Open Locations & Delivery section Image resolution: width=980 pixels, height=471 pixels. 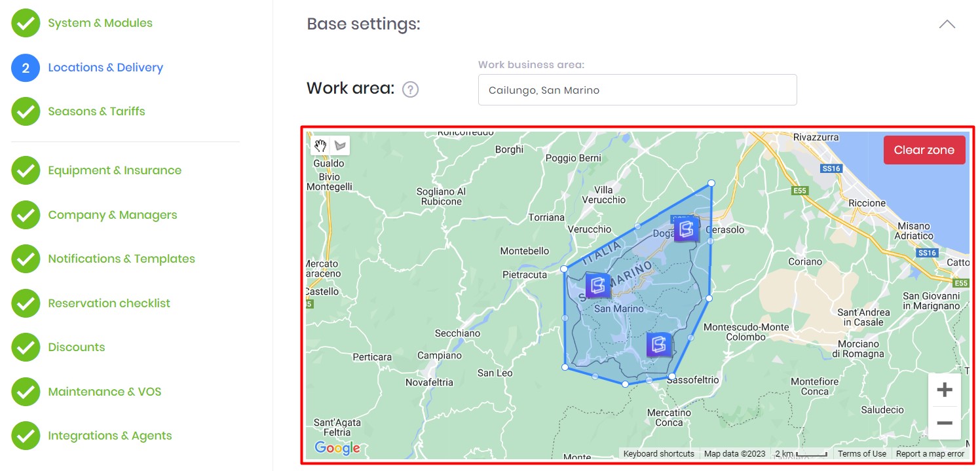click(x=105, y=67)
